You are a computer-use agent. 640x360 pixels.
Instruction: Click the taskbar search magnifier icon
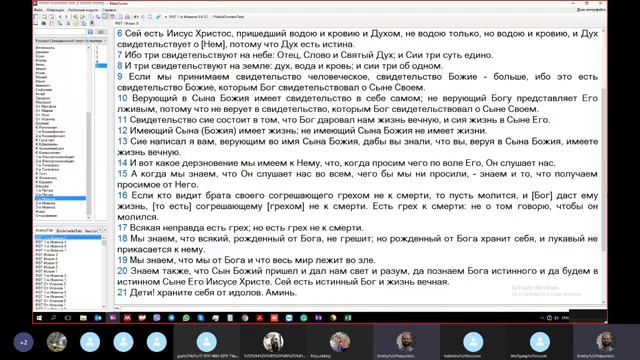point(53,318)
